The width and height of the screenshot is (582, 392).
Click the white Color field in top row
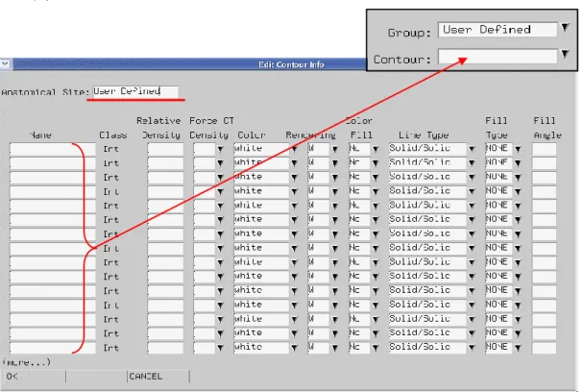pos(261,149)
